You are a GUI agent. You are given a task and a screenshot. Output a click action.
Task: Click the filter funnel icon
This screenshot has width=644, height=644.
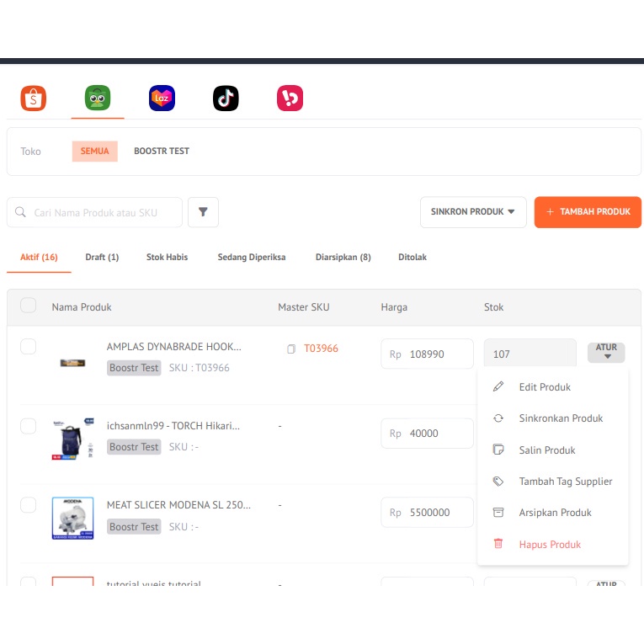point(203,212)
